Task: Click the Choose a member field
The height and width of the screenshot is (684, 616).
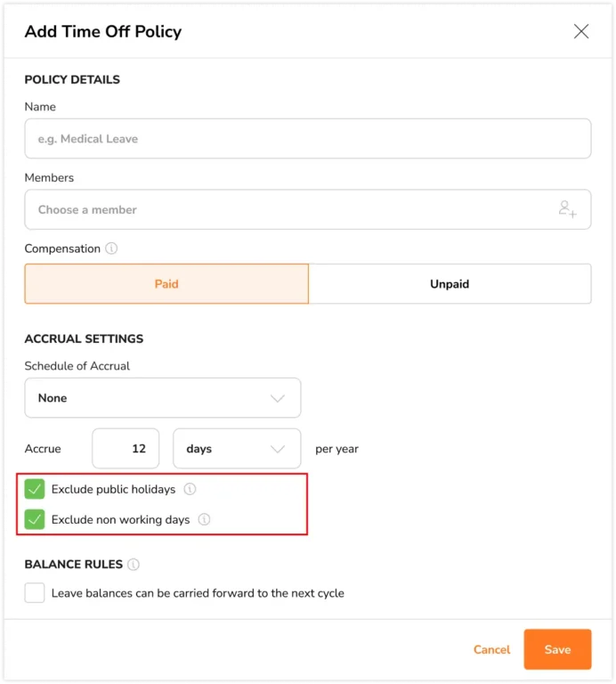Action: click(x=308, y=209)
